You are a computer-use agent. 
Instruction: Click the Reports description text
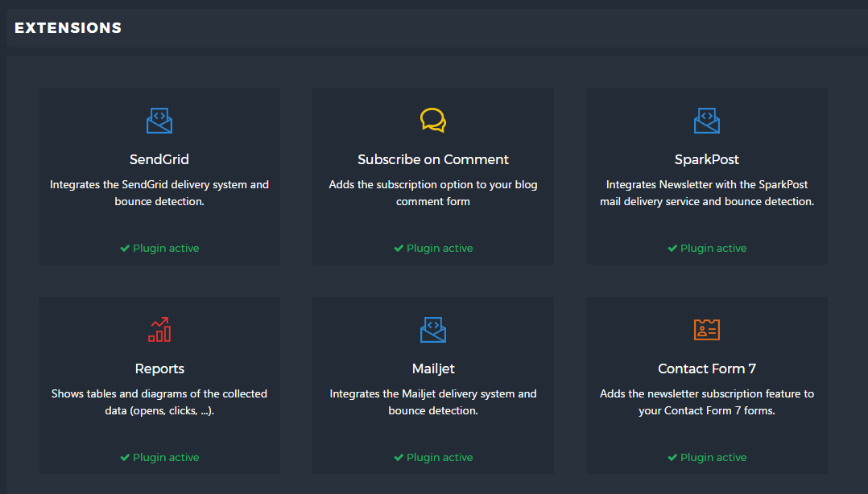(x=159, y=402)
